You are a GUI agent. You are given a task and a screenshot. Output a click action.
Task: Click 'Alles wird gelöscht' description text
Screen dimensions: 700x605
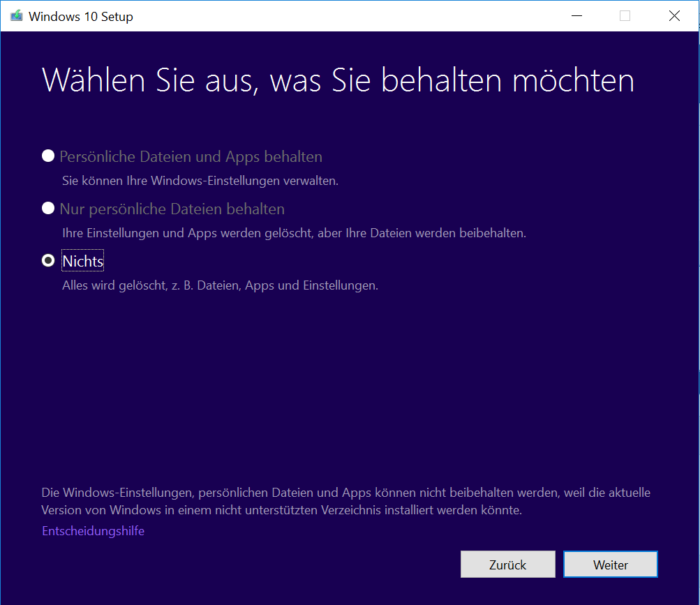point(220,285)
